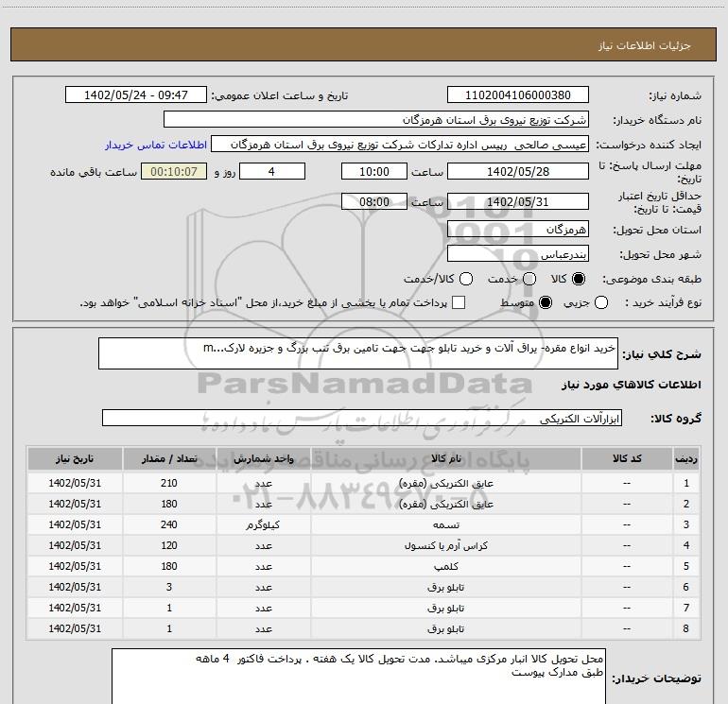The height and width of the screenshot is (704, 728).
Task: Click the need date in row 8
Action: (75, 628)
